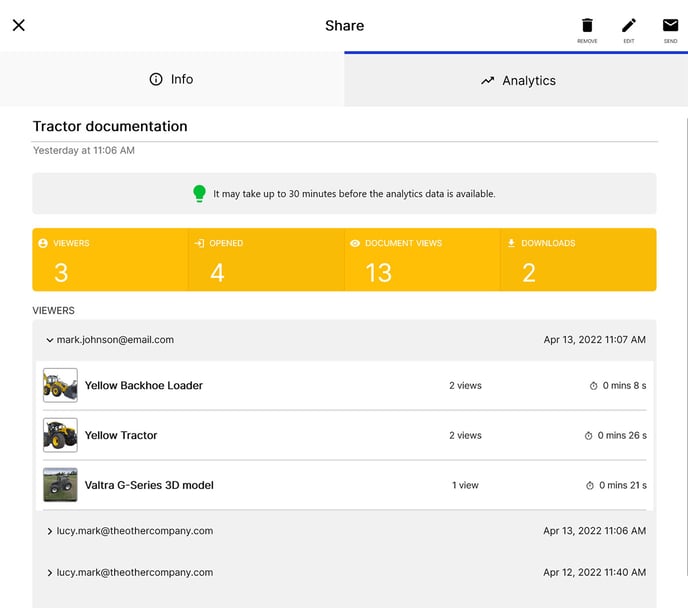Close the Share dialog with the X
Screen dimensions: 688x608
point(19,25)
